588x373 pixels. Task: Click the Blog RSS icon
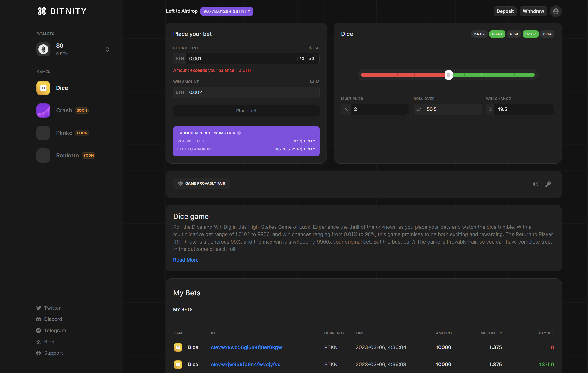pos(39,342)
